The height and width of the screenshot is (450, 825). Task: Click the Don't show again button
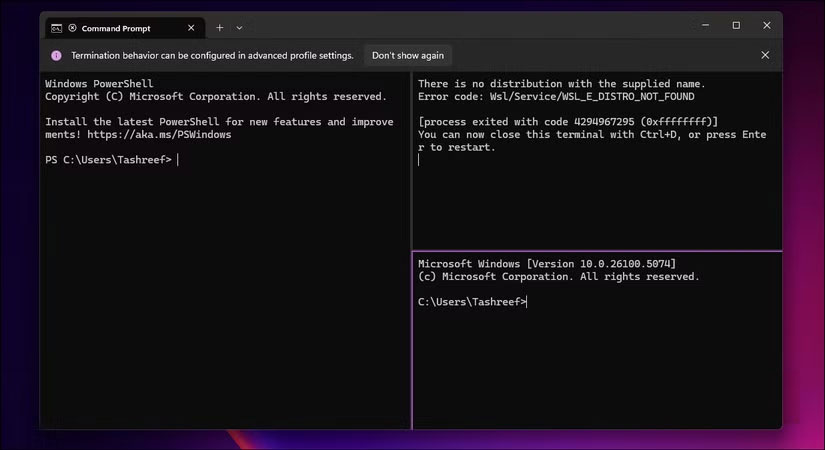pyautogui.click(x=408, y=55)
